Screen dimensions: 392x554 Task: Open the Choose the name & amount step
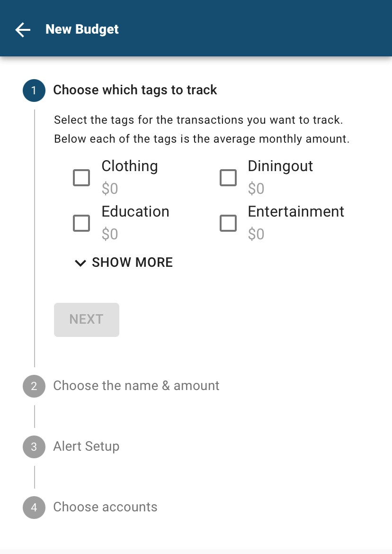click(x=136, y=386)
